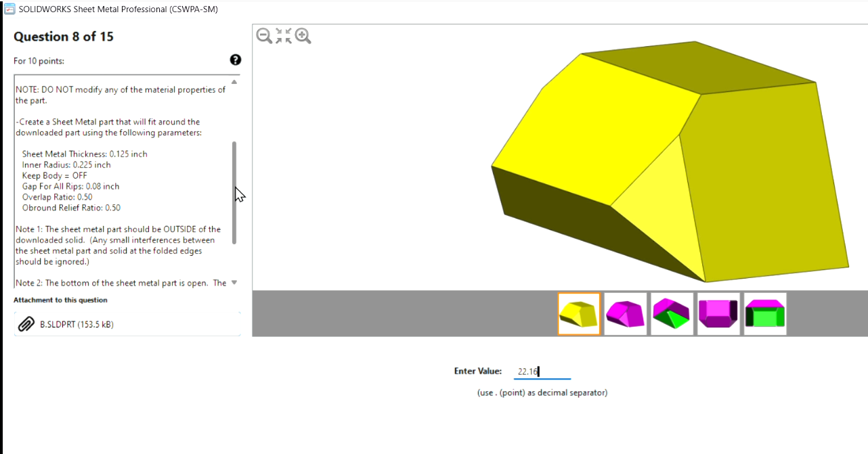Screen dimensions: 868x454
Task: Click the paperclip attachment icon
Action: [x=26, y=324]
